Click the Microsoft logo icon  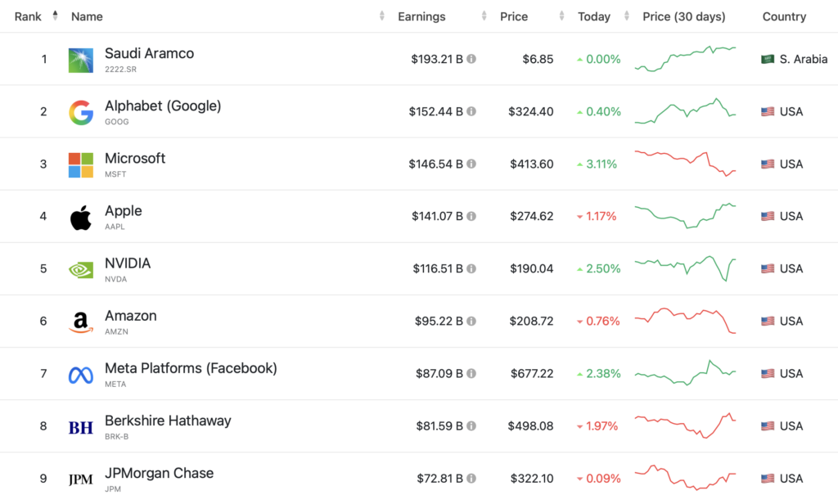[x=81, y=164]
